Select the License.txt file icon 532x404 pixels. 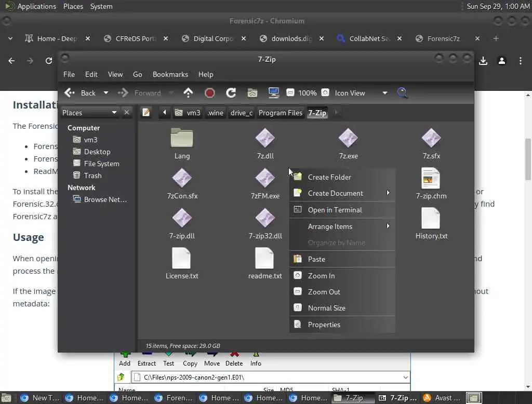tap(181, 258)
